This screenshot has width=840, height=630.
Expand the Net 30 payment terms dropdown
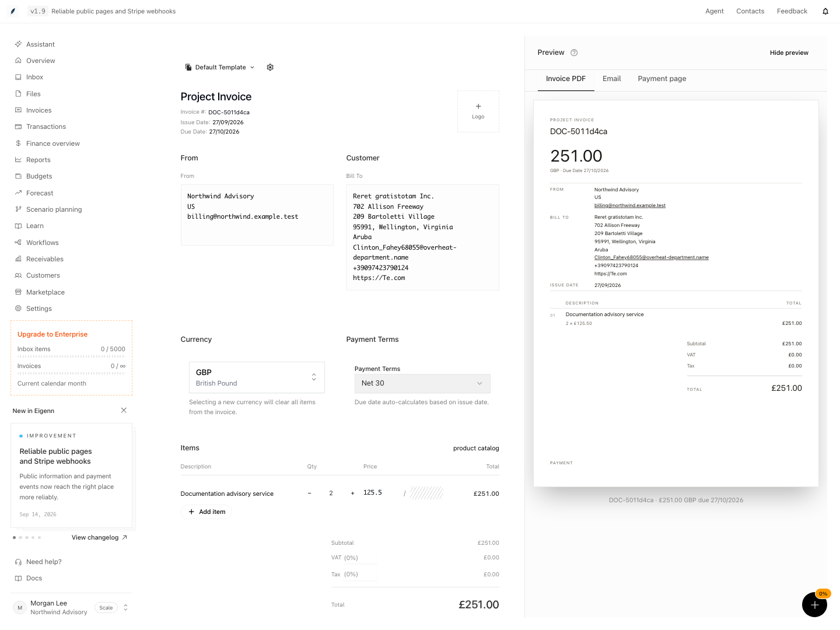click(x=422, y=383)
